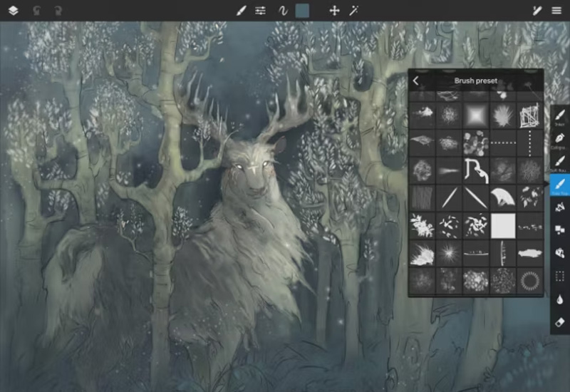Open the layers panel
The width and height of the screenshot is (570, 392).
13,11
